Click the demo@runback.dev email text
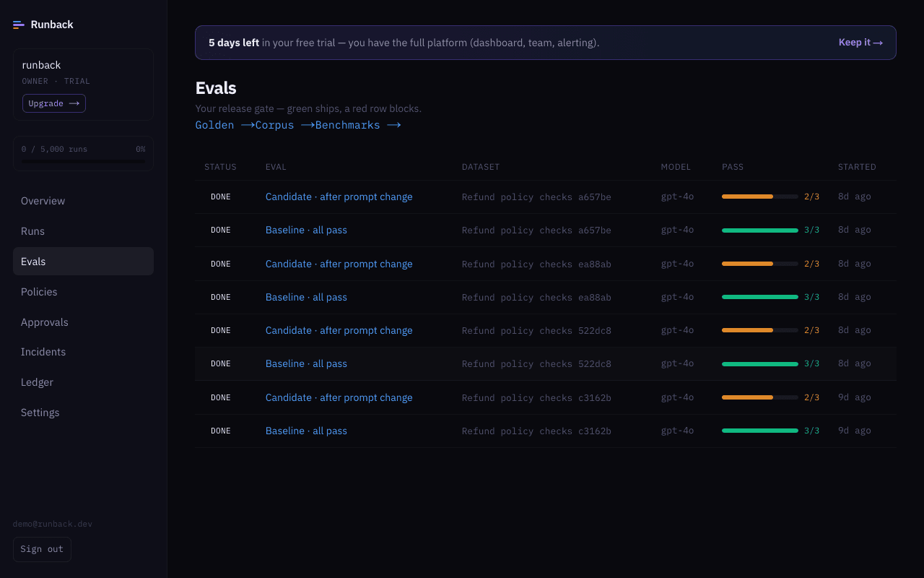The image size is (924, 578). 53,524
